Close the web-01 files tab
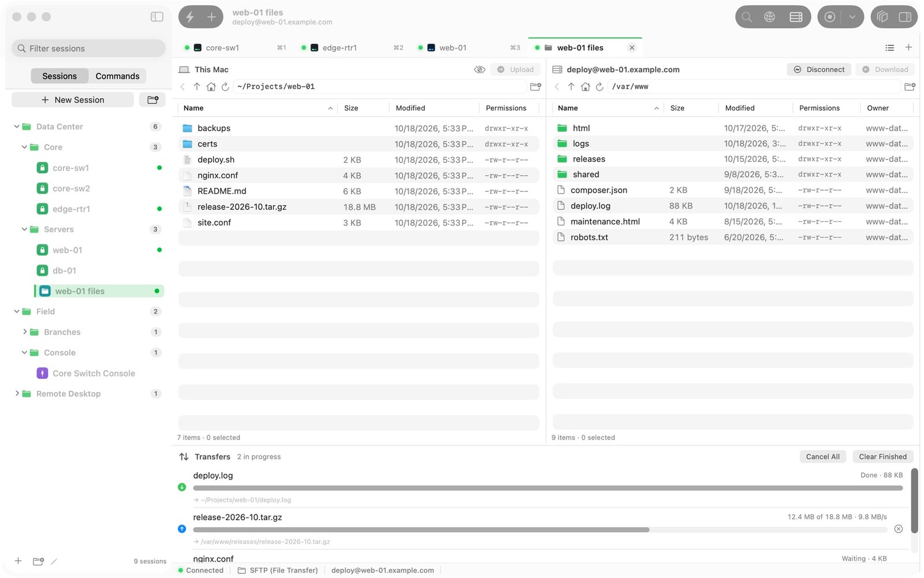Viewport: 924px width, 578px height. (x=632, y=48)
